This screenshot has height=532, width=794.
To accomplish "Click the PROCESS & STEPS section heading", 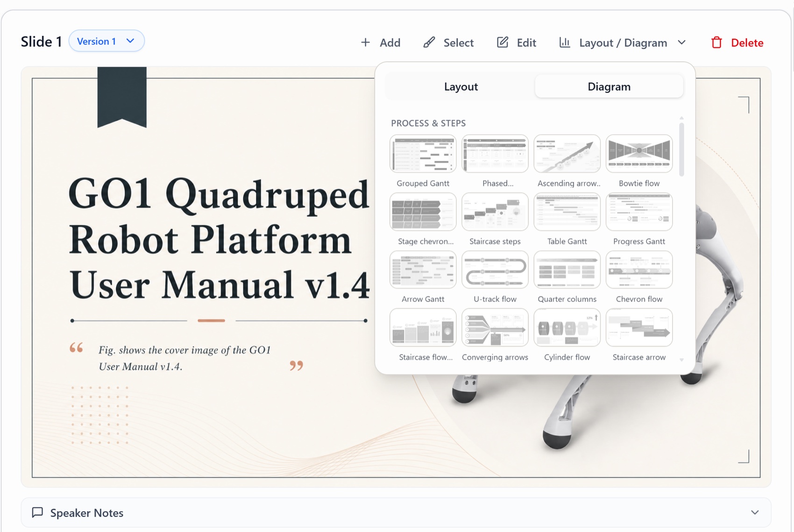I will coord(428,123).
